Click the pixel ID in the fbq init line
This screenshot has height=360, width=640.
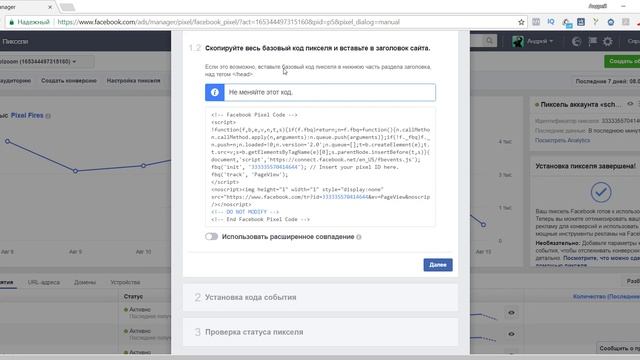pos(274,167)
